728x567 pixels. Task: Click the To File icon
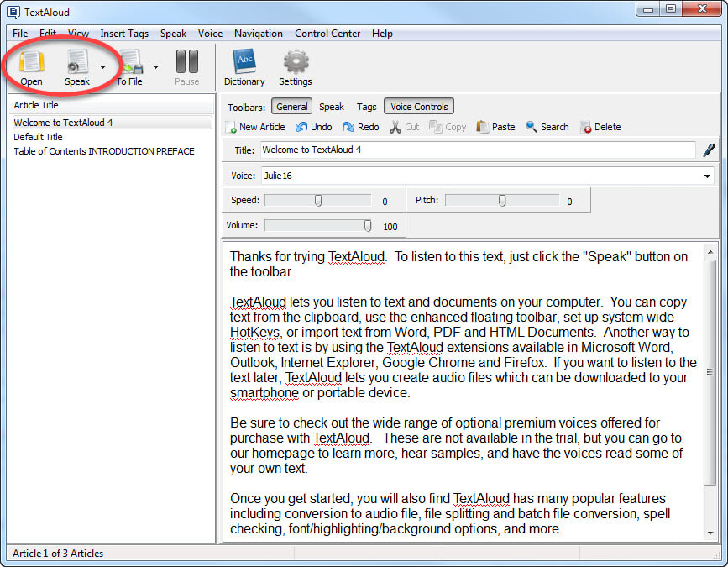[131, 62]
